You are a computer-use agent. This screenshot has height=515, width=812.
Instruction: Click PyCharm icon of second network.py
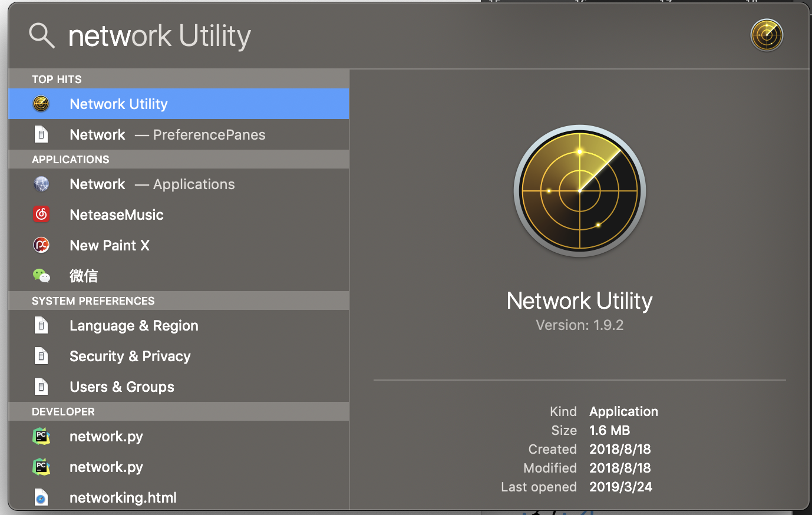pos(41,467)
